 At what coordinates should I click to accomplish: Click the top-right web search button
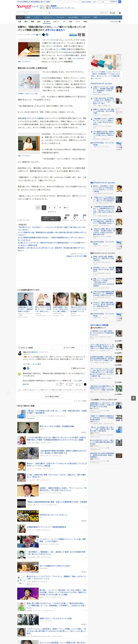[x=120, y=2]
